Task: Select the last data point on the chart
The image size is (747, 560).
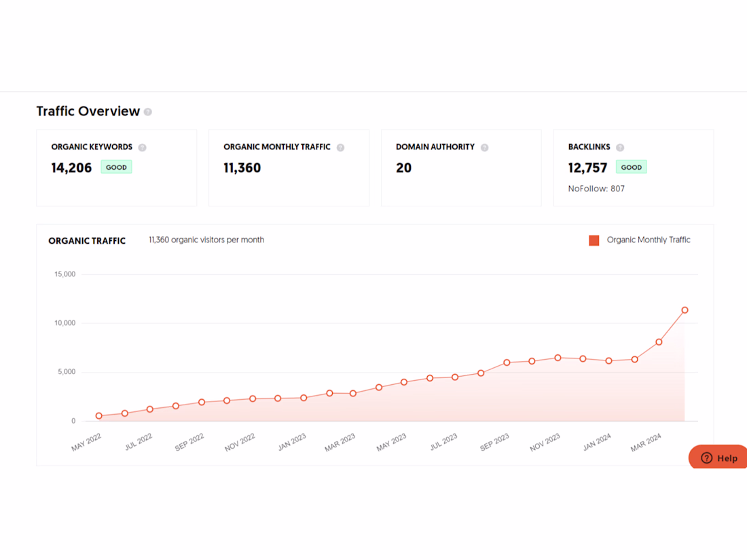Action: point(685,310)
